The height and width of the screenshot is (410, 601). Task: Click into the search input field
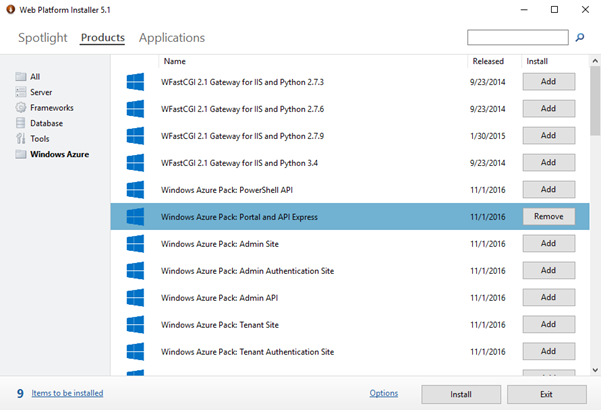tap(517, 37)
